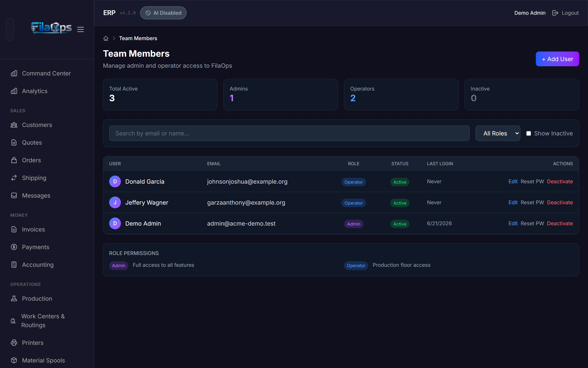Click the Orders bag icon
588x368 pixels.
(14, 160)
